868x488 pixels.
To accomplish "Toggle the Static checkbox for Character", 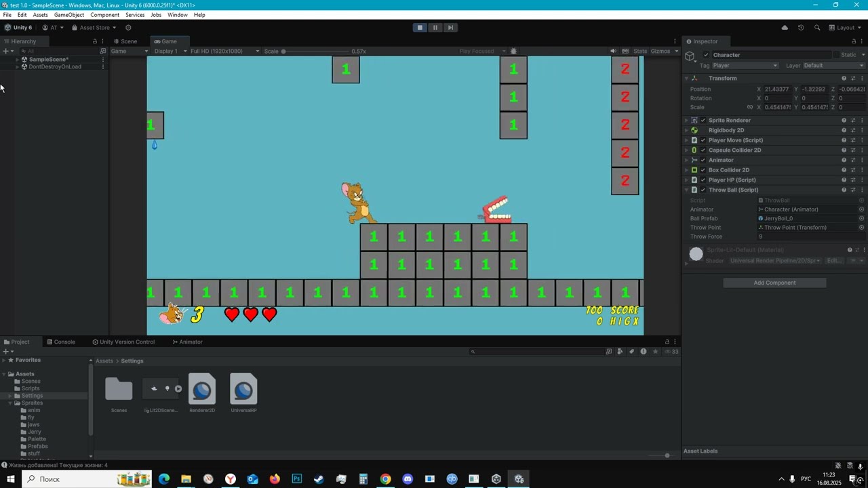I will click(836, 55).
